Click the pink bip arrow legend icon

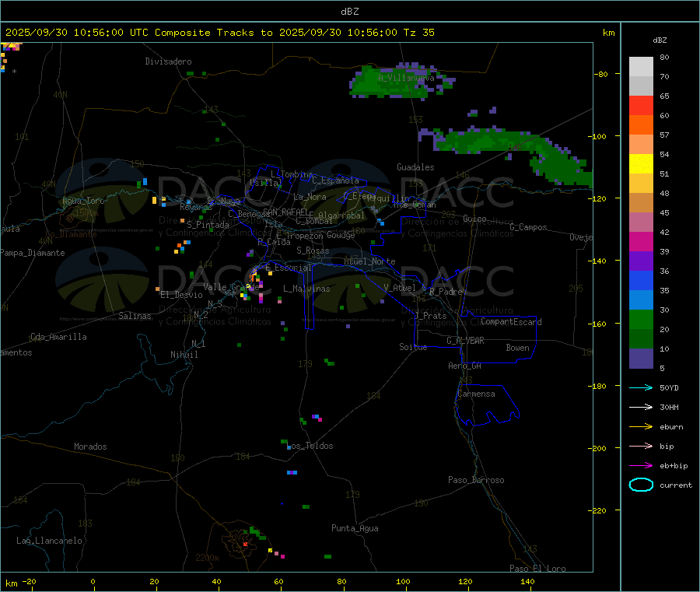641,446
